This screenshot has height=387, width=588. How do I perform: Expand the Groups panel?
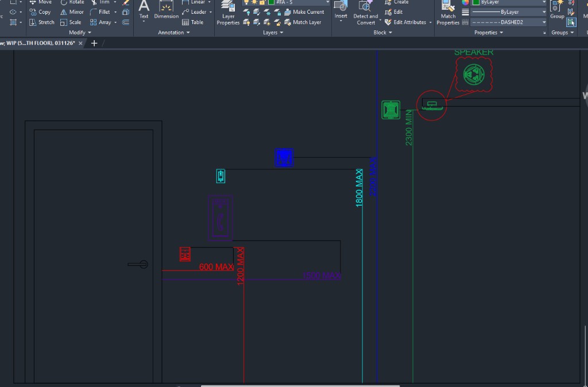[562, 33]
